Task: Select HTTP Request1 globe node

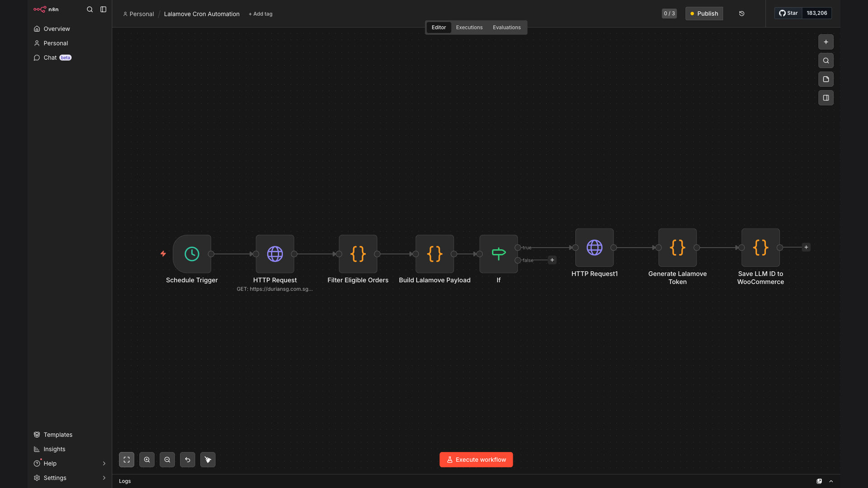Action: click(594, 248)
